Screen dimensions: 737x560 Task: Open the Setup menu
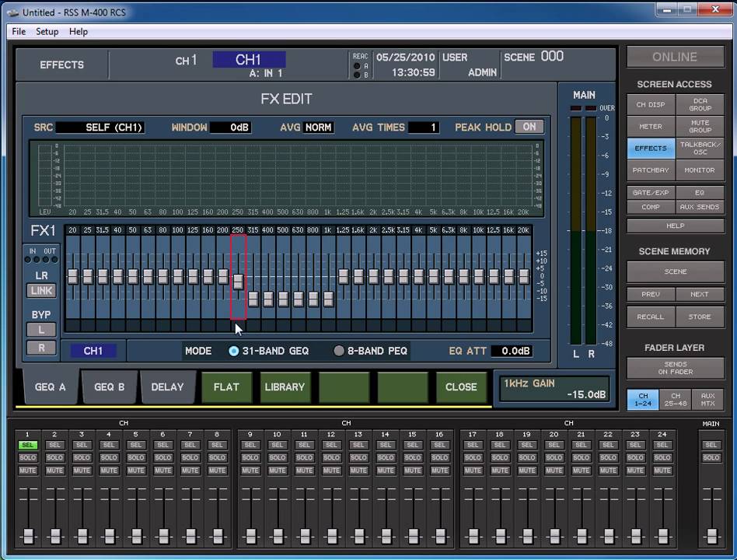coord(47,32)
